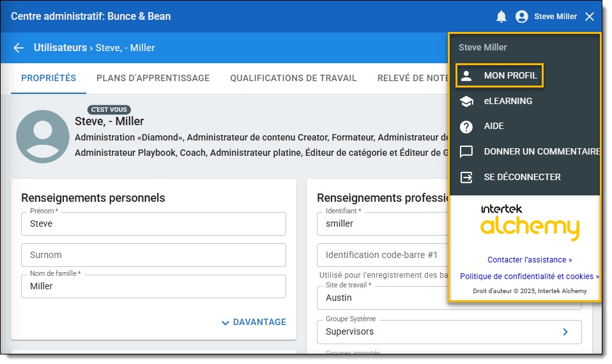Open the Qualifications de travail tab
612x364 pixels.
(x=293, y=78)
